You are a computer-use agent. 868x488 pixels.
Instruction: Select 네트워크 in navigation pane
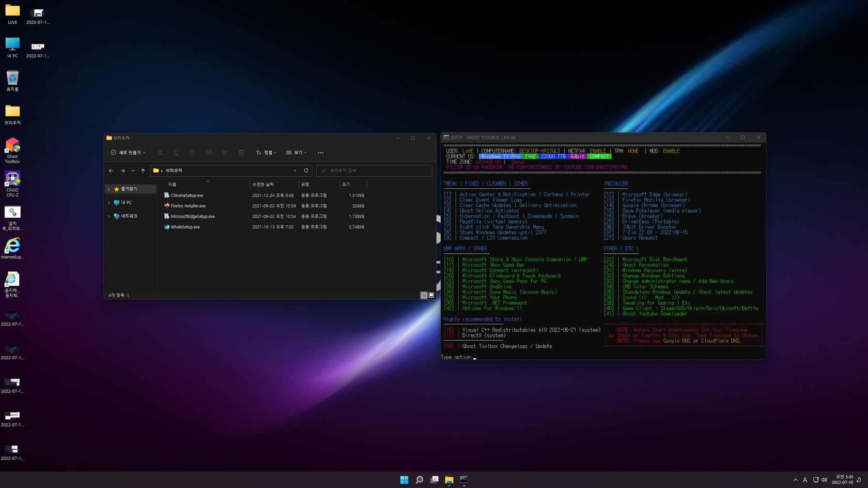(129, 216)
